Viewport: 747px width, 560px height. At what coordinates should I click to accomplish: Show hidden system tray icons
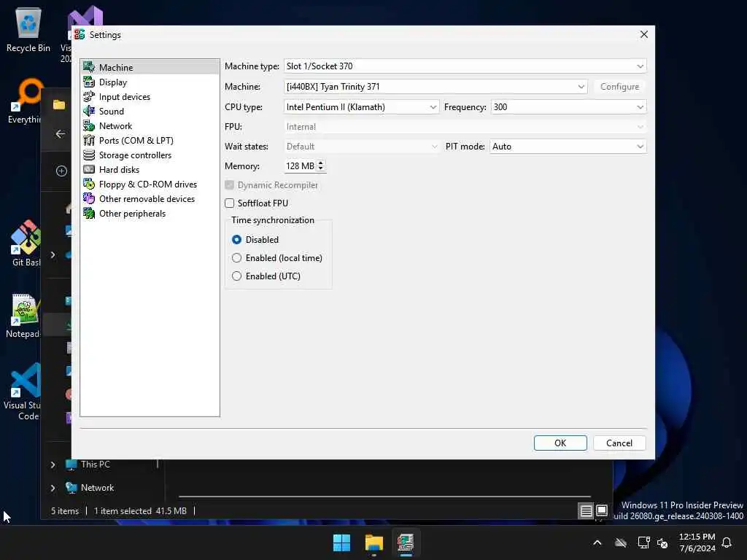597,542
